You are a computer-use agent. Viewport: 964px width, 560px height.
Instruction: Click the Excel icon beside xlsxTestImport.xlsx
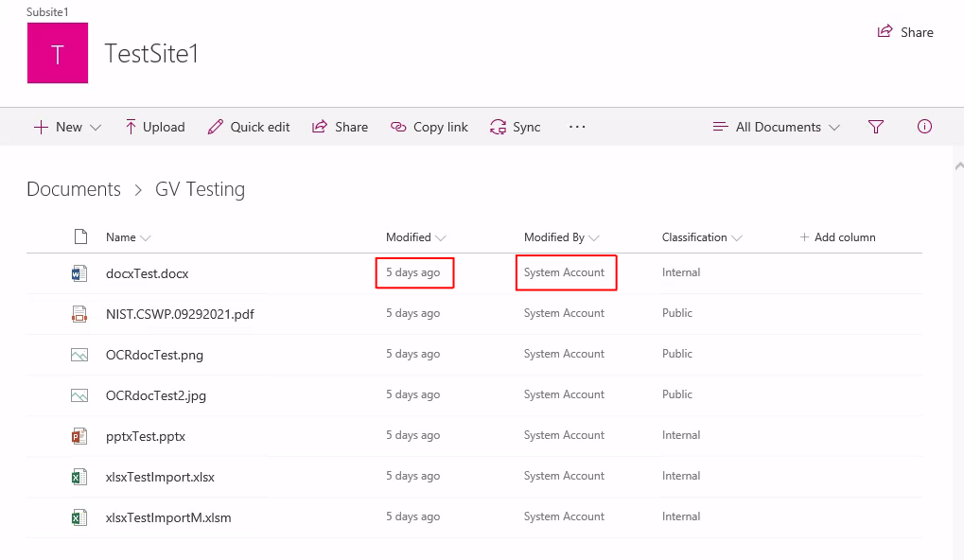[x=79, y=476]
